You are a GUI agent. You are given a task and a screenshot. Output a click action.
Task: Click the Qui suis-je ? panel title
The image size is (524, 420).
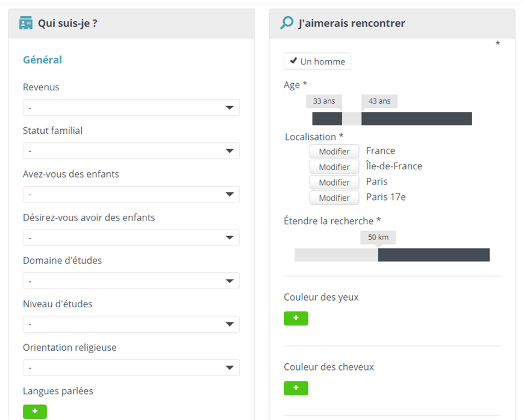click(x=67, y=23)
